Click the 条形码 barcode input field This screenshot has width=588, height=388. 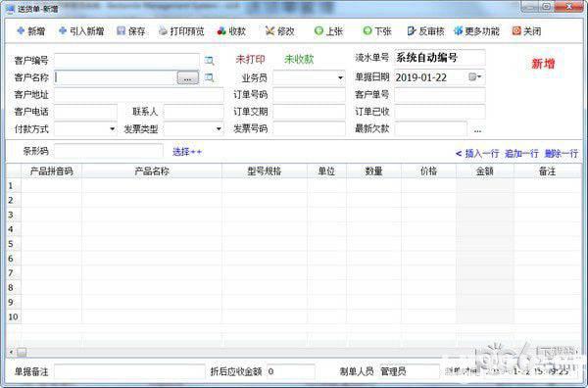[x=109, y=151]
